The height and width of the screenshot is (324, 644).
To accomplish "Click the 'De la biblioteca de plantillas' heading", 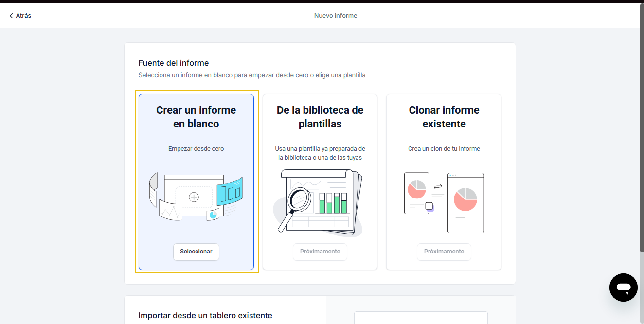I will 320,117.
